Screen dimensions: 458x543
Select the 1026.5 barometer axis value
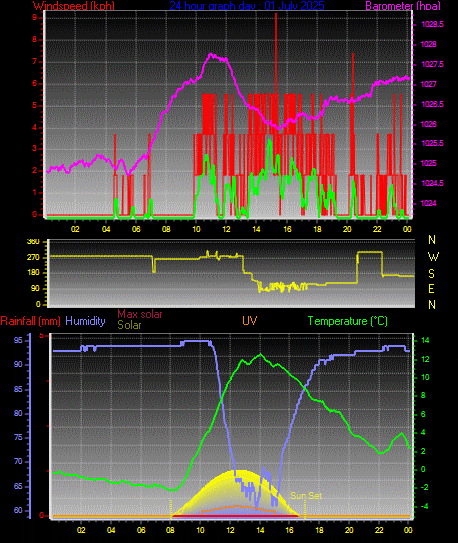[432, 104]
